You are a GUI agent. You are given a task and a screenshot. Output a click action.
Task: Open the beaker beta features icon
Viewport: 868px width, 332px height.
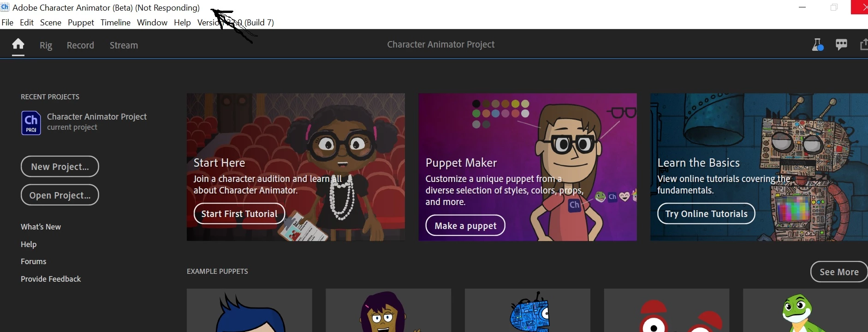click(x=817, y=45)
